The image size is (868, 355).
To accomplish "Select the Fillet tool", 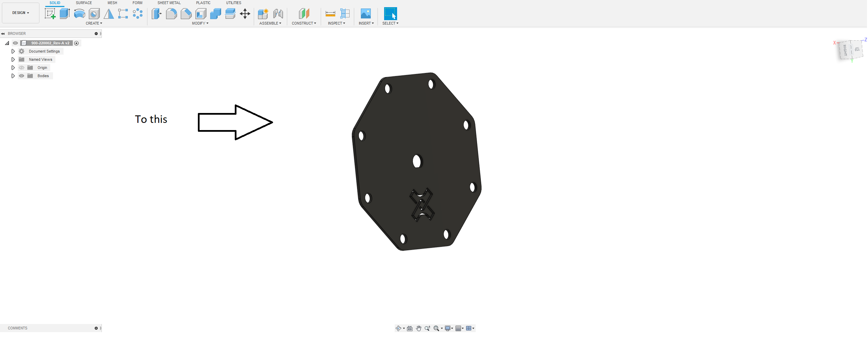I will coord(172,14).
